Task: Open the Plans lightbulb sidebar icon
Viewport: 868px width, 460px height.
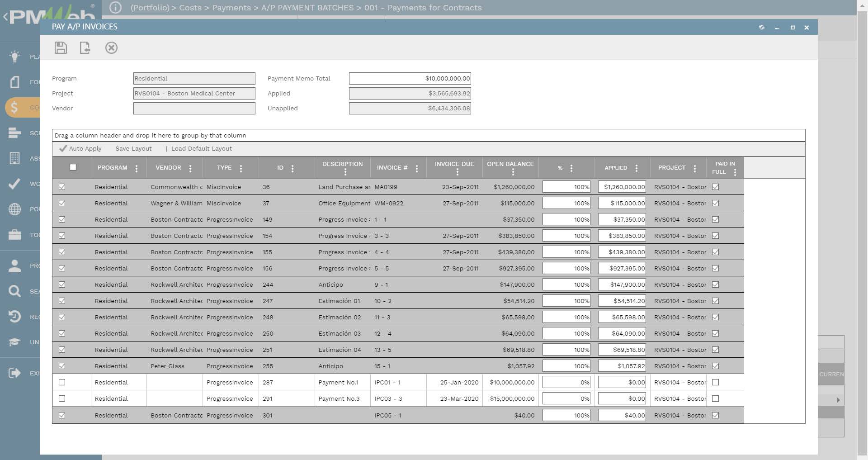Action: pos(14,56)
